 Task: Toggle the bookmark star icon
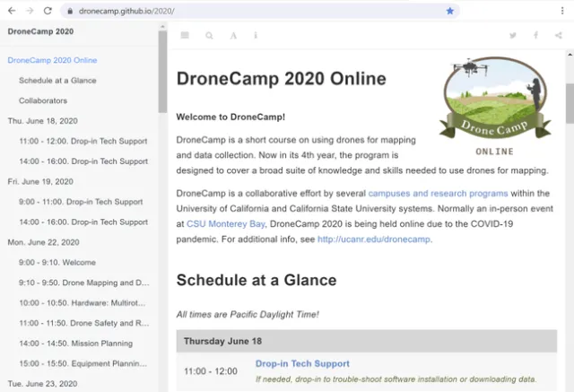click(x=450, y=11)
